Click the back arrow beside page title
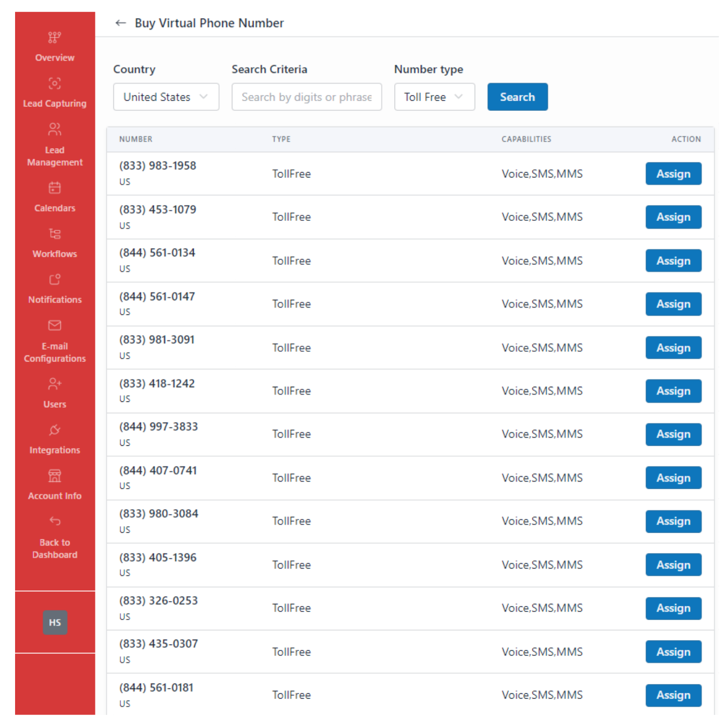The height and width of the screenshot is (727, 728). [121, 23]
